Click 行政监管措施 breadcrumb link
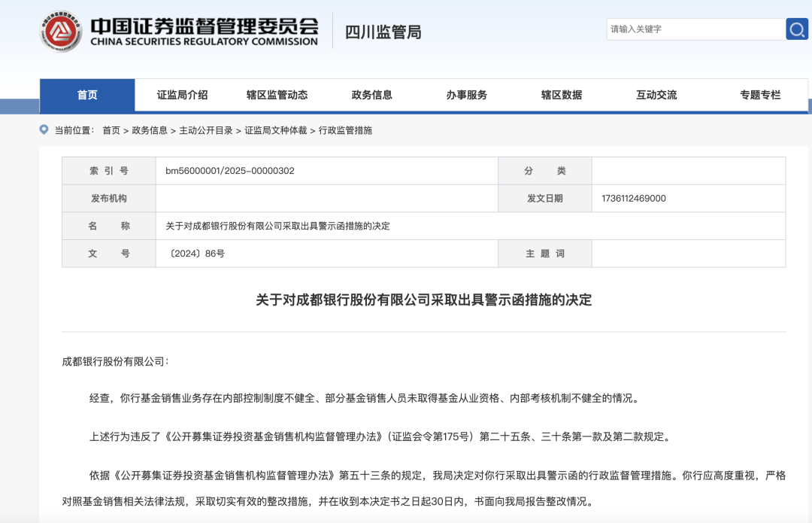The height and width of the screenshot is (523, 812). click(x=345, y=130)
